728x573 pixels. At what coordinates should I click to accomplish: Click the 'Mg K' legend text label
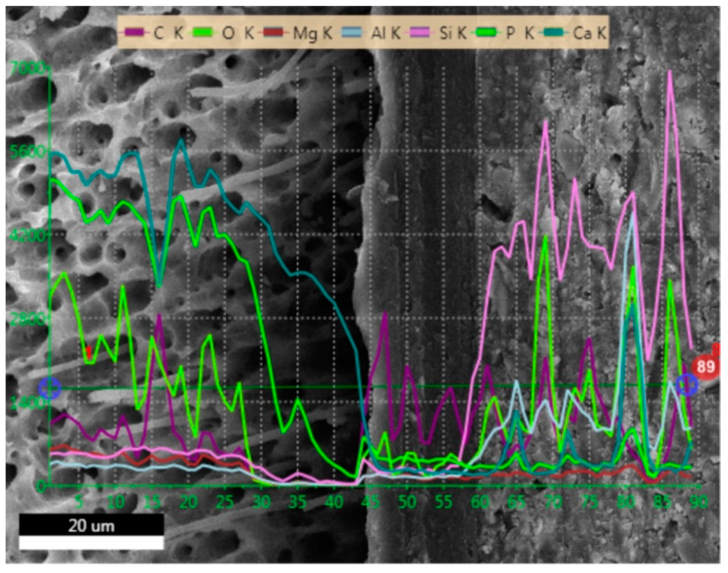(312, 34)
